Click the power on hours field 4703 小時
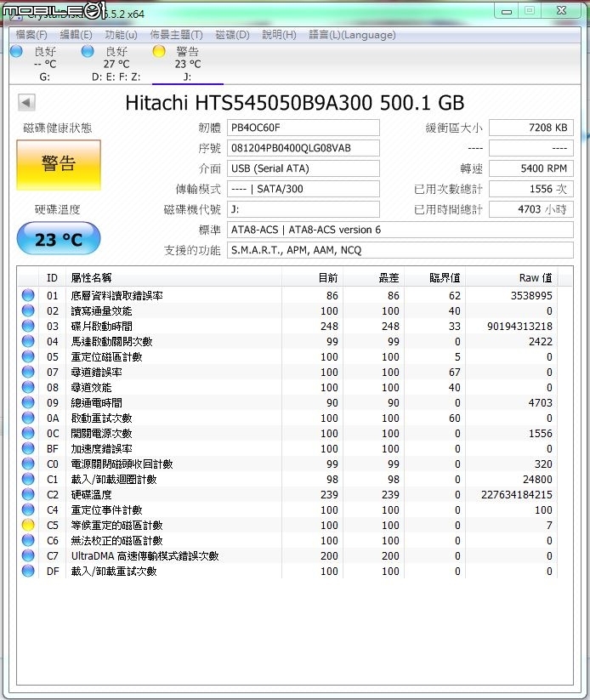The image size is (590, 700). pyautogui.click(x=531, y=209)
